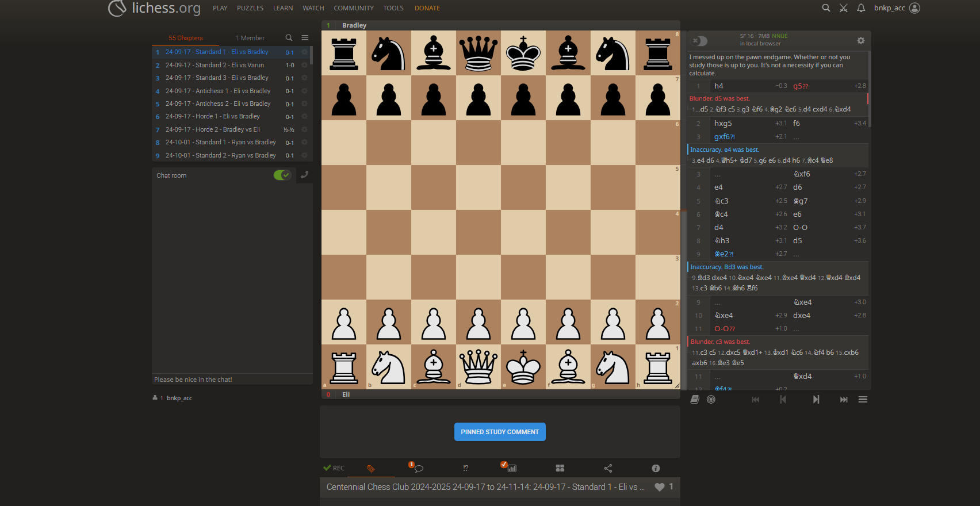Go to last move
980x506 pixels.
[x=844, y=400]
